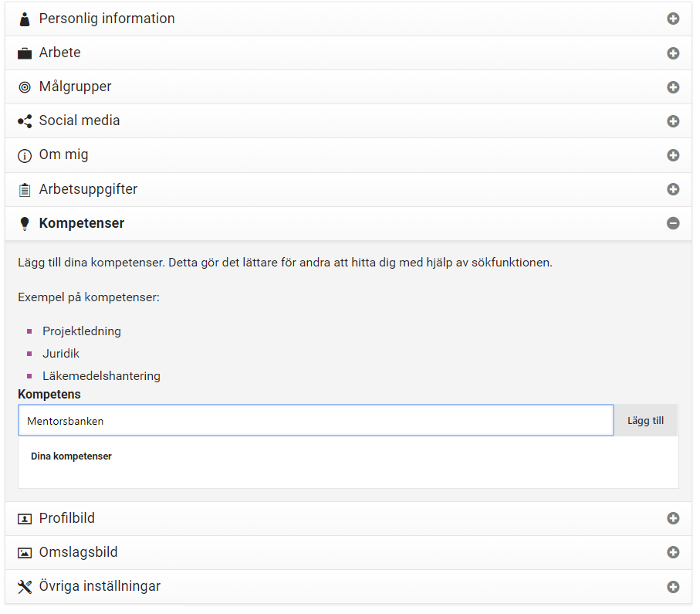Click the tools icon next to Övriga inställningar
The image size is (700, 614).
click(25, 587)
